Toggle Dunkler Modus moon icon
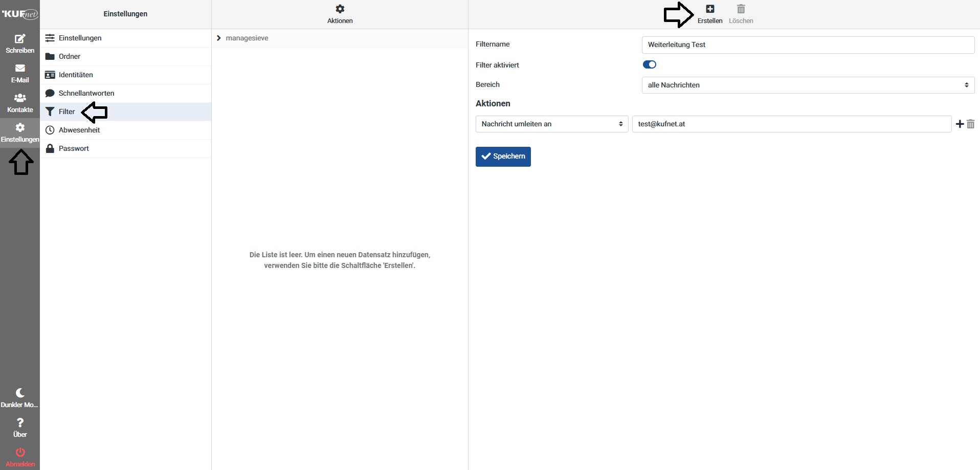The height and width of the screenshot is (470, 980). (20, 393)
